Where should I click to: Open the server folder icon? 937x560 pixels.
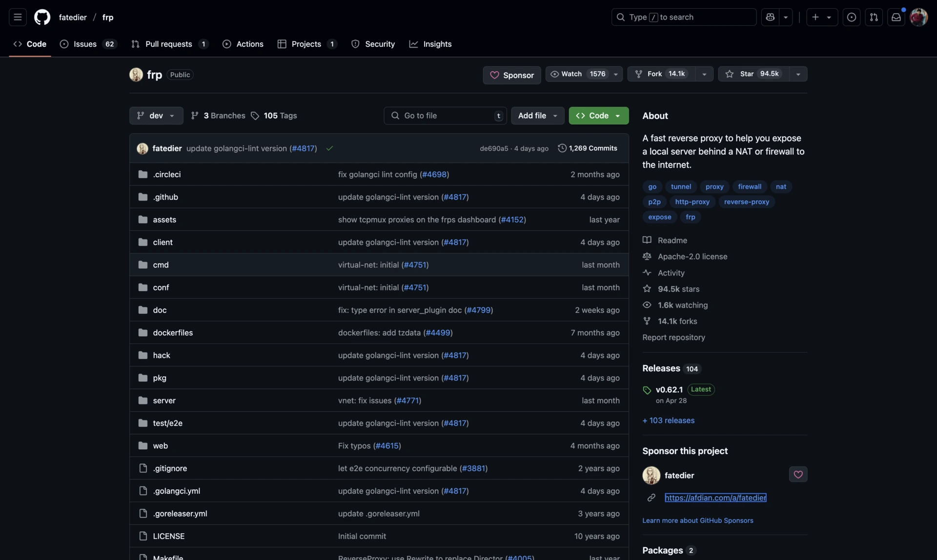point(143,400)
